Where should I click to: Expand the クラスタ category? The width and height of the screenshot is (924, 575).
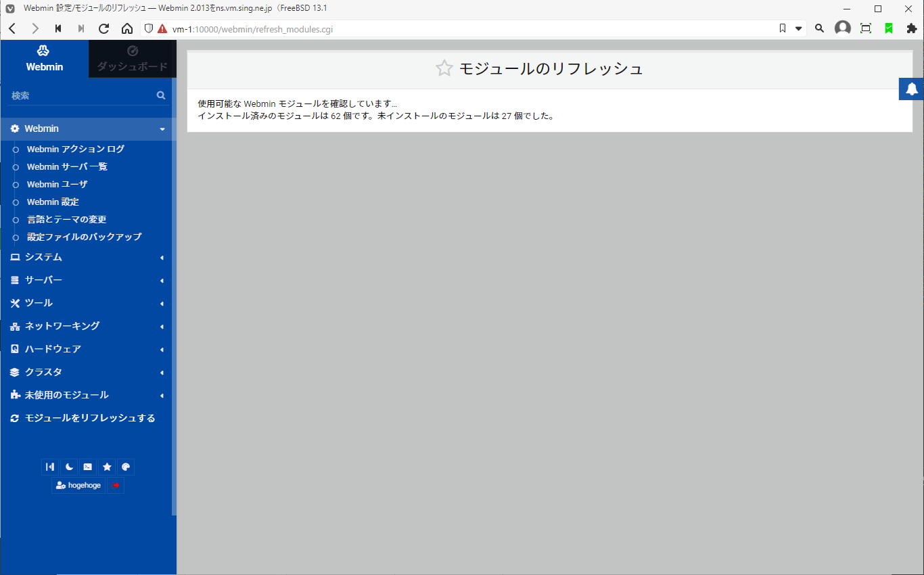[87, 372]
